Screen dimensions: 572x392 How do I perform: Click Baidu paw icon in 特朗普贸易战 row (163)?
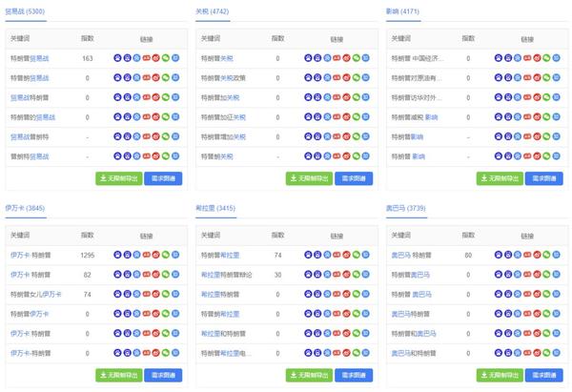[117, 57]
